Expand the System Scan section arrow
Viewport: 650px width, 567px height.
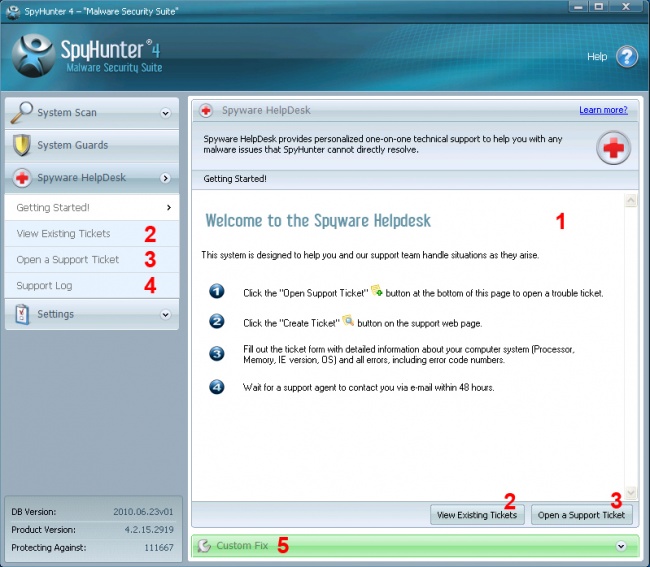point(166,114)
